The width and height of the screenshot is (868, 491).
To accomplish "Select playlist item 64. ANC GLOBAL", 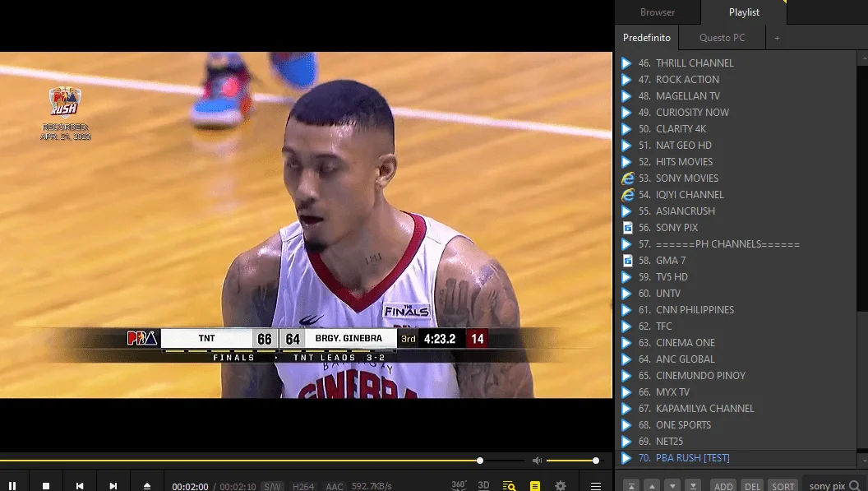I will (x=737, y=359).
